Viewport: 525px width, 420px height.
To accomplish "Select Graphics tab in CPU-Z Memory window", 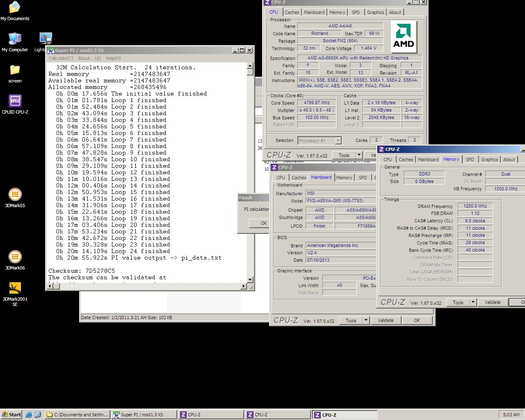I will 489,160.
